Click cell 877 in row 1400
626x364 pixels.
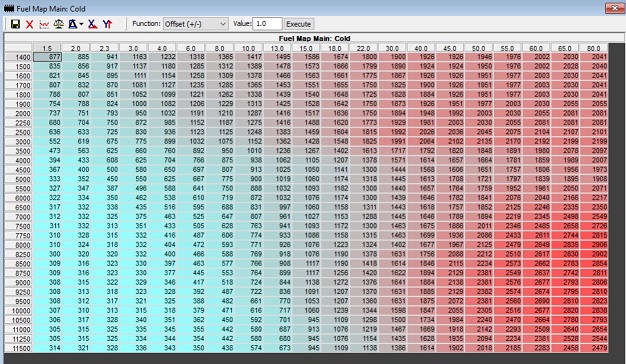pos(47,57)
